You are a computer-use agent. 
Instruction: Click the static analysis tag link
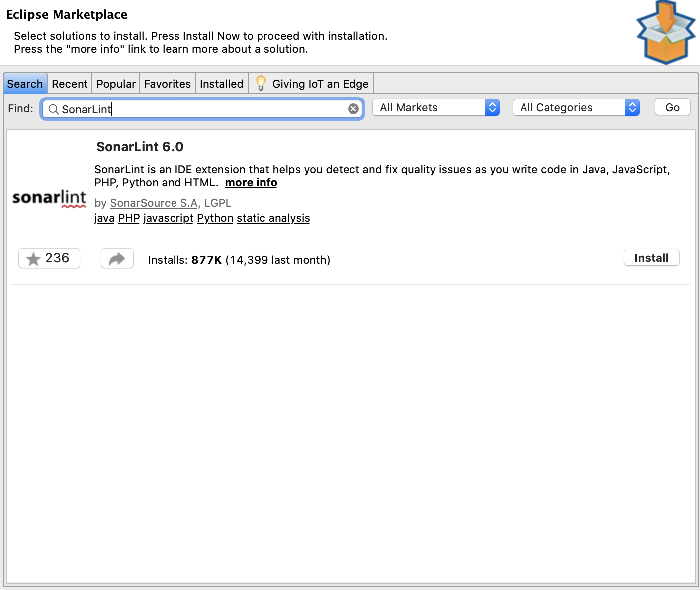point(273,218)
